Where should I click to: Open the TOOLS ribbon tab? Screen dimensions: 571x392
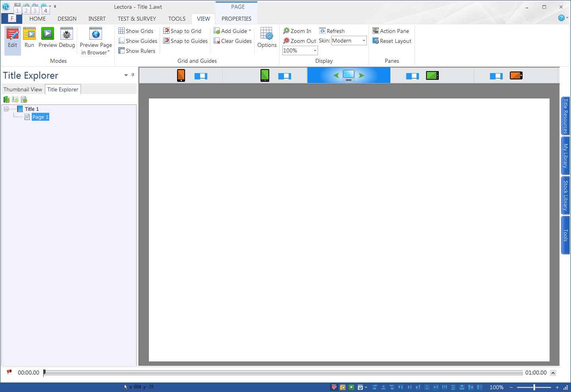pos(177,19)
